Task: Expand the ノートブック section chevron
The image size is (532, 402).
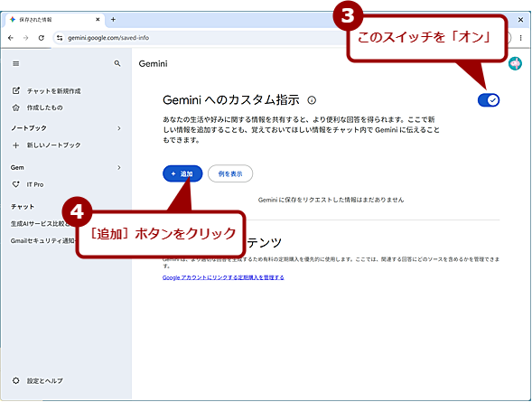Action: (119, 128)
